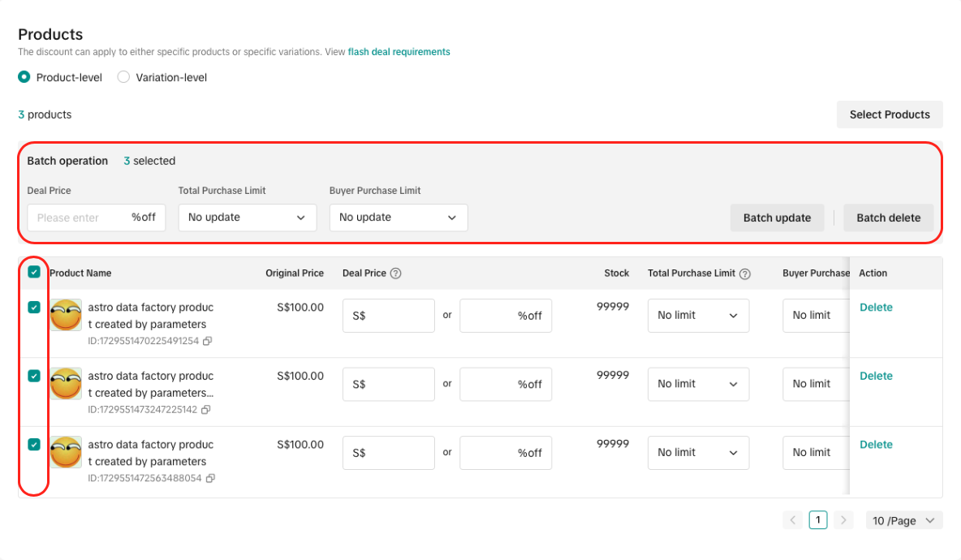Screen dimensions: 961x560
Task: Go to next page arrow
Action: click(844, 520)
